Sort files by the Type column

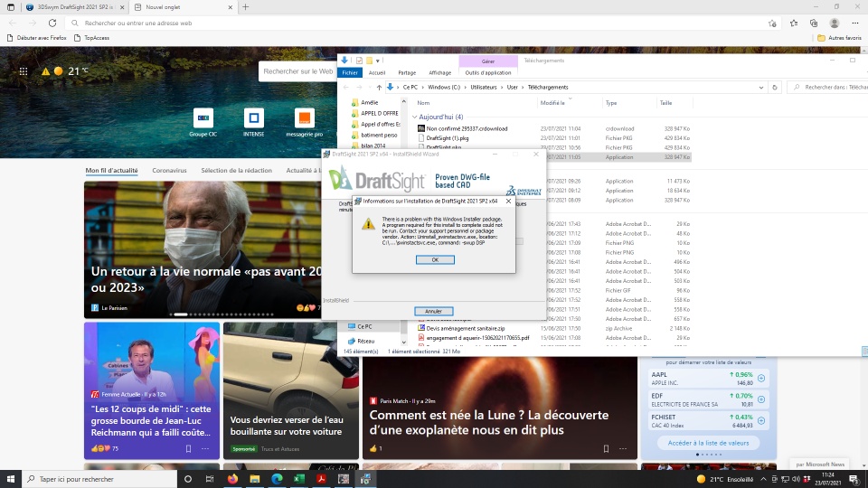pos(611,103)
